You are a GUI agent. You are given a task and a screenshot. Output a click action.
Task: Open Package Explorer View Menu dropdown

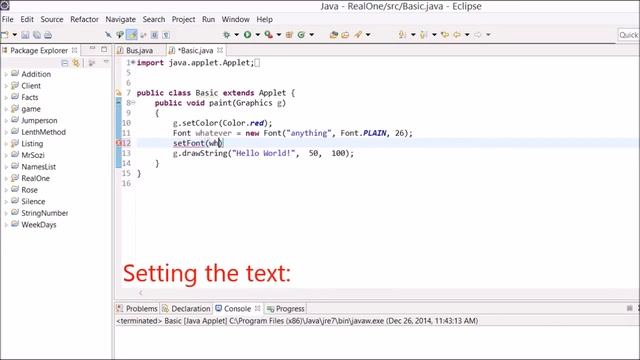pyautogui.click(x=106, y=62)
